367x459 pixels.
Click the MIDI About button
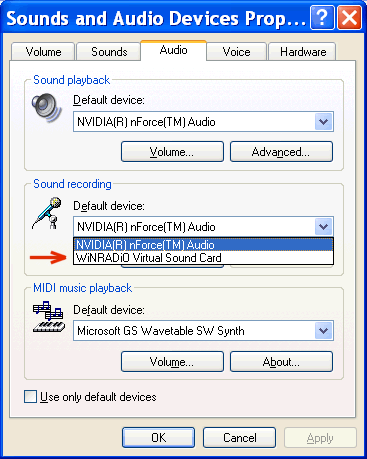point(281,362)
